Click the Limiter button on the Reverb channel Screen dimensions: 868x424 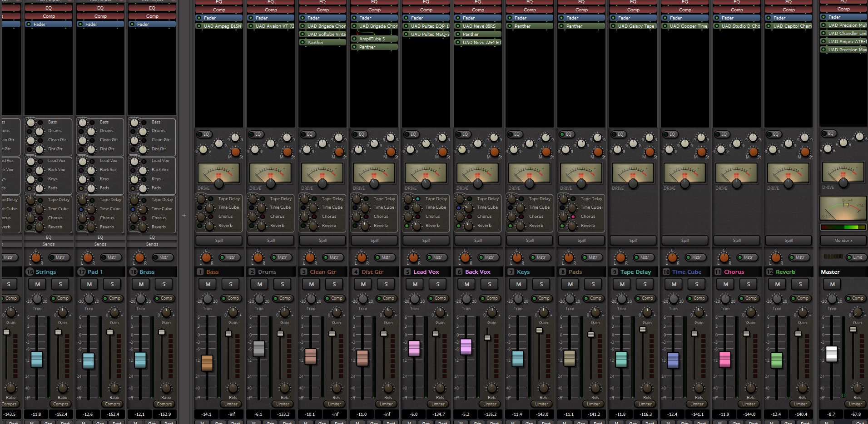(800, 404)
